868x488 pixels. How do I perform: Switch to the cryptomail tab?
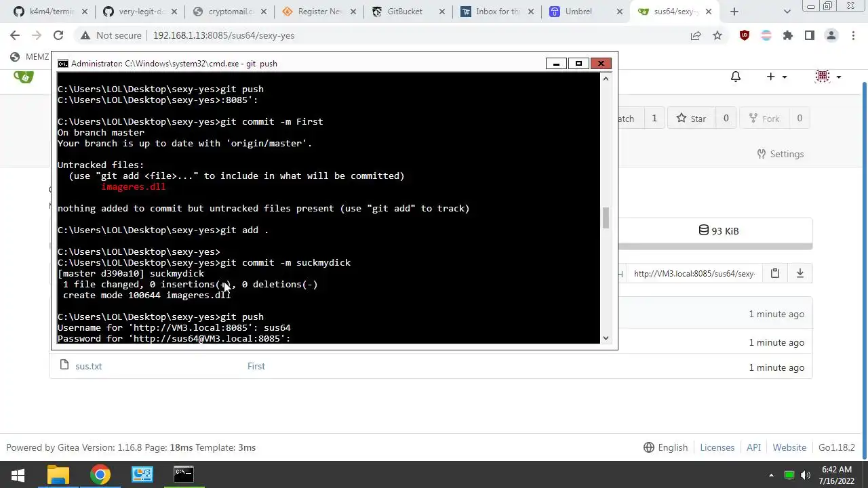(231, 12)
